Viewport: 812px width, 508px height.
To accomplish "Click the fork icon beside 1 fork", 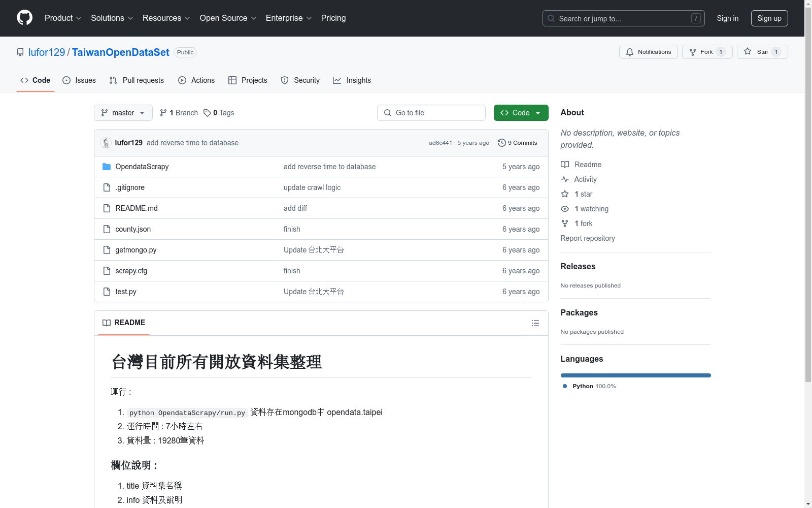I will [x=565, y=224].
